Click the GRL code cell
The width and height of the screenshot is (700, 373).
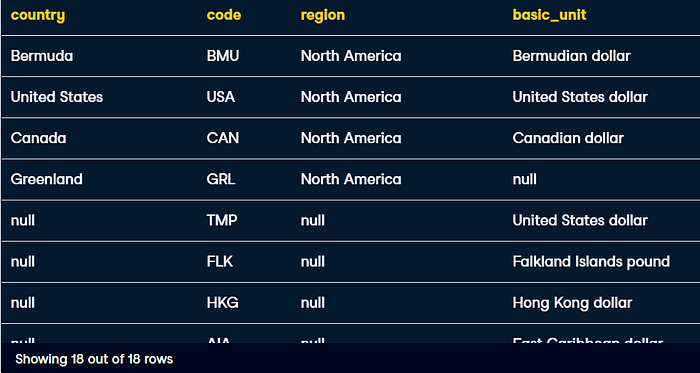(x=221, y=179)
